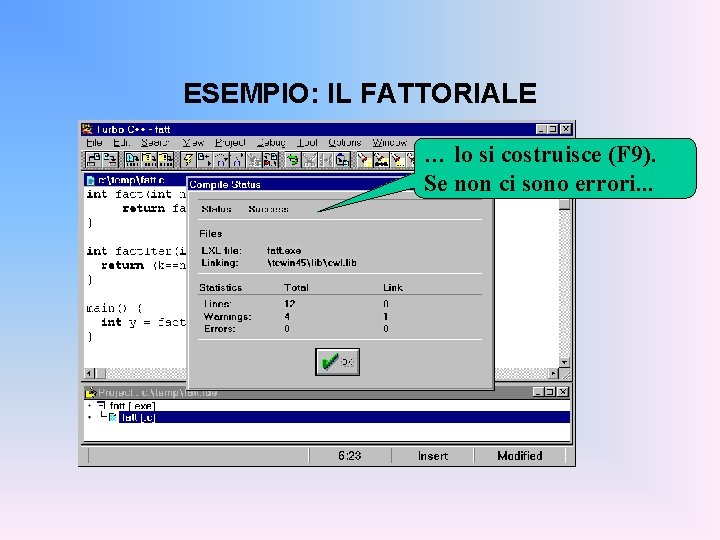Click the document-with-arrow icon next to the lightning bolt
Viewport: 720px width, 540px height.
[x=204, y=160]
